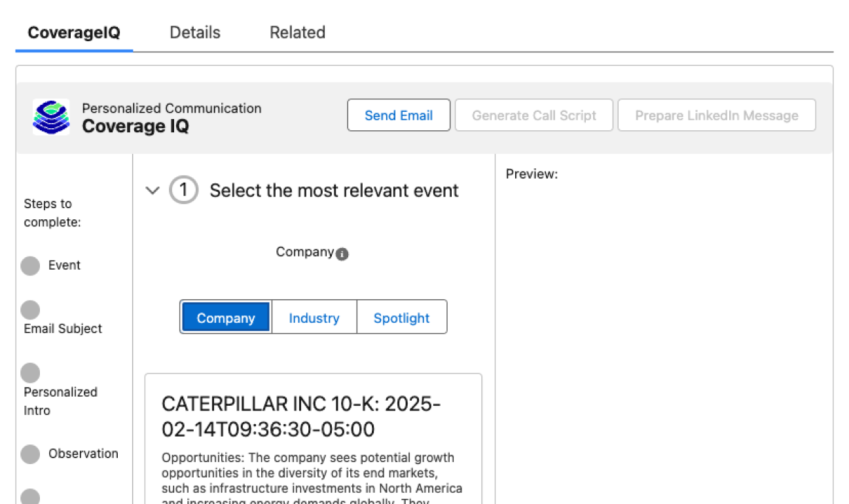
Task: Click the Observation step indicator circle
Action: [30, 454]
